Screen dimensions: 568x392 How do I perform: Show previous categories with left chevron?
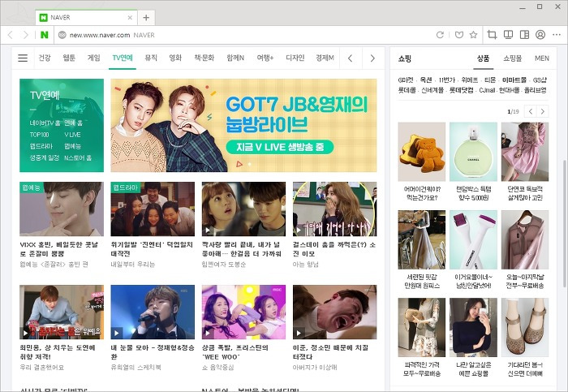point(350,58)
